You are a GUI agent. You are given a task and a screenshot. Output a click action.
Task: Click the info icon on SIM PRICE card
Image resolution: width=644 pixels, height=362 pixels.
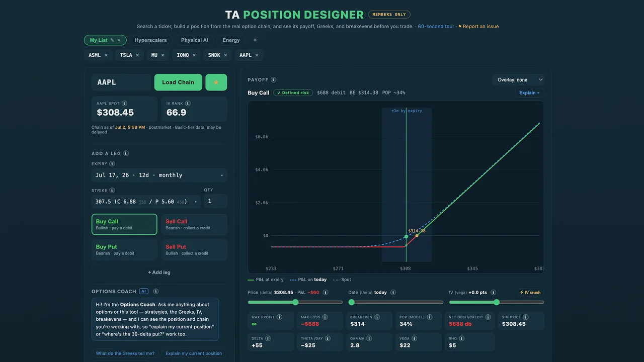(x=526, y=317)
